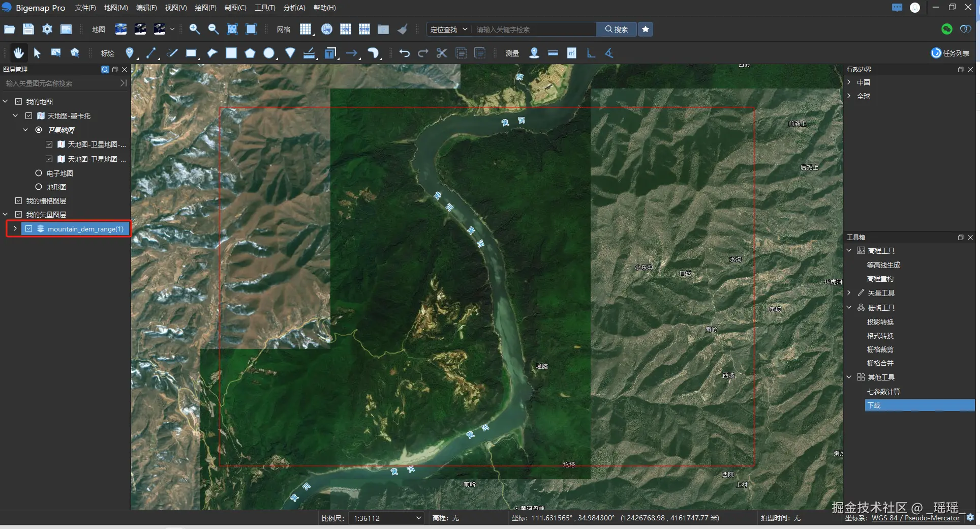Viewport: 980px width, 529px height.
Task: Save the project using the floppy disk icon
Action: point(28,29)
